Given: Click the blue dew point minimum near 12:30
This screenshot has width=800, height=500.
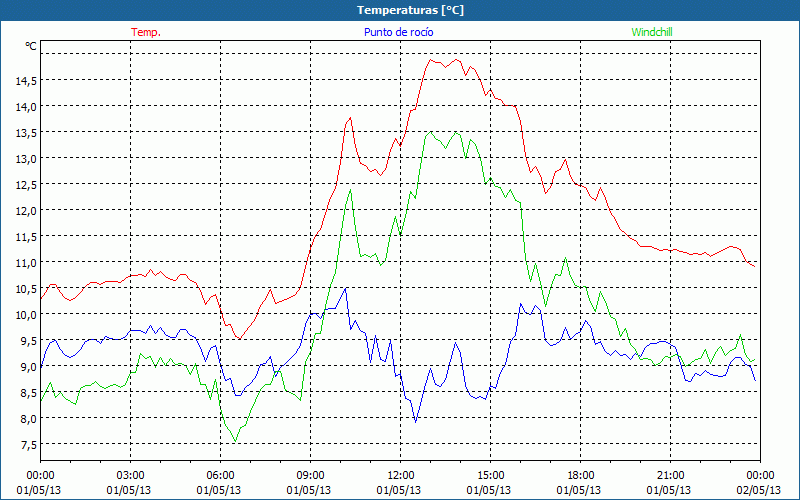Looking at the screenshot, I should [x=416, y=422].
